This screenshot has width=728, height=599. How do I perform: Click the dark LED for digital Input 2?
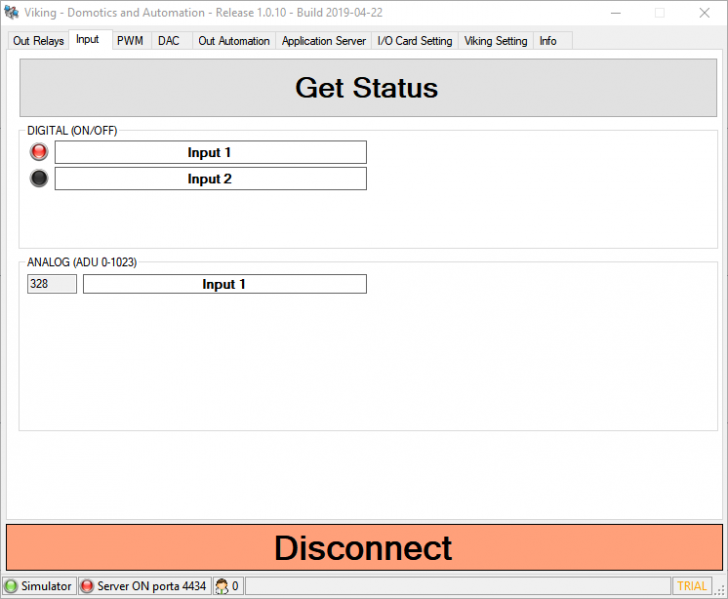pos(39,178)
